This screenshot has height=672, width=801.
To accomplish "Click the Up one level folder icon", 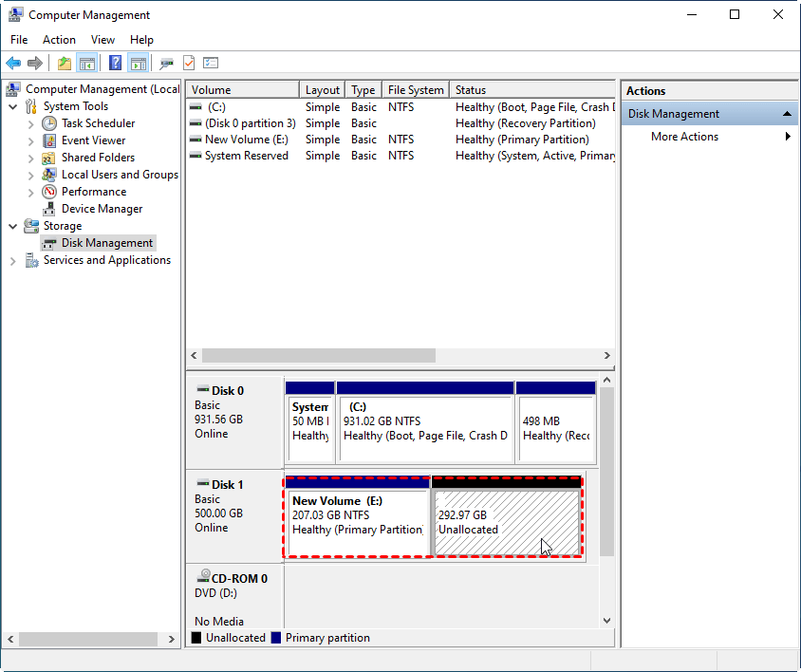I will point(65,64).
